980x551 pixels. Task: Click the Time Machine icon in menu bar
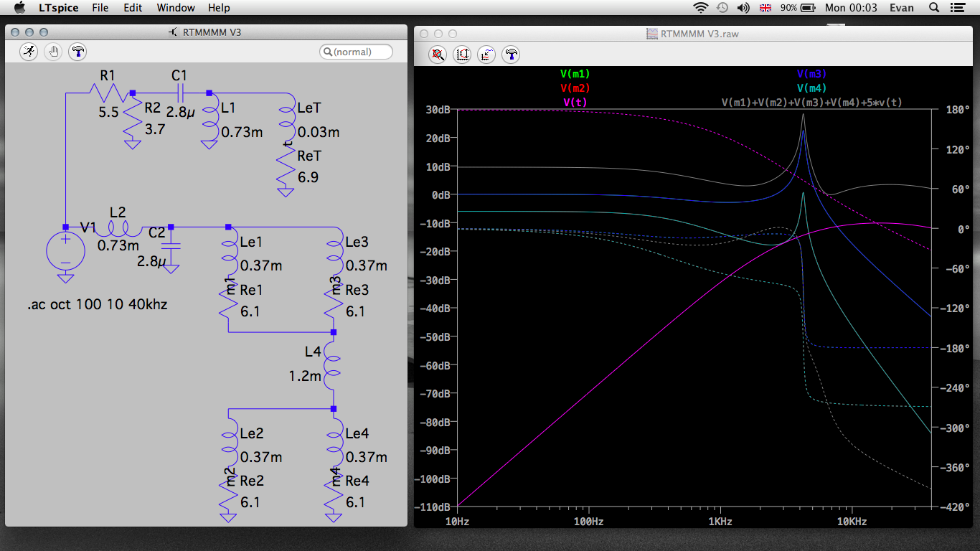click(x=722, y=8)
